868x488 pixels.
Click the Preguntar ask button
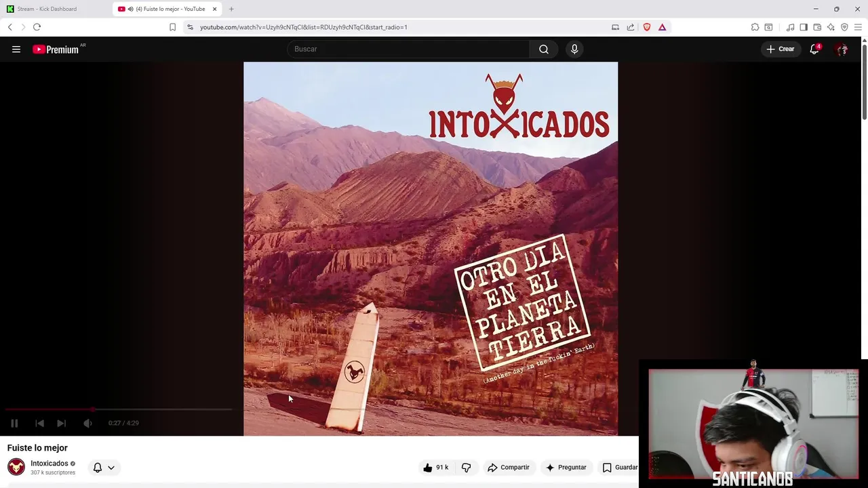point(566,467)
